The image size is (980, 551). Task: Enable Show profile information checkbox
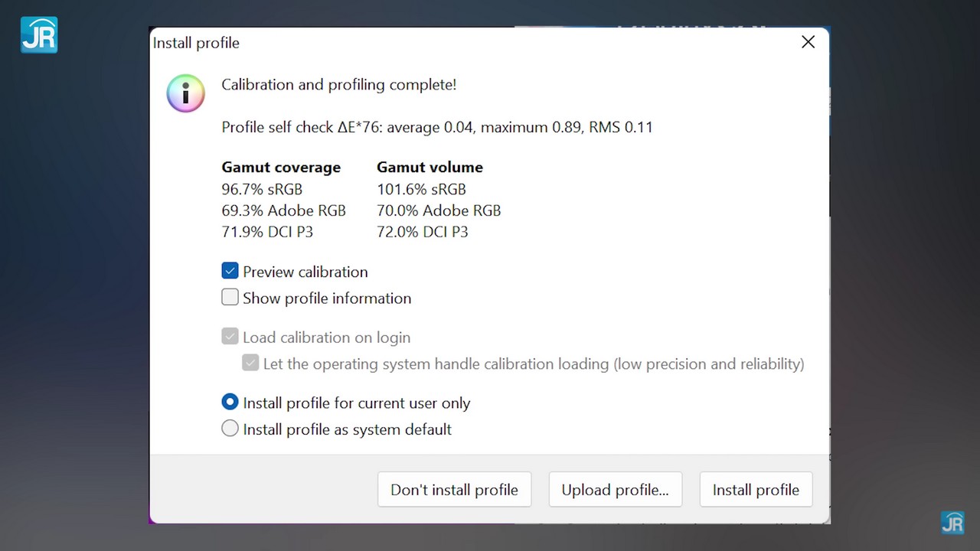click(230, 298)
